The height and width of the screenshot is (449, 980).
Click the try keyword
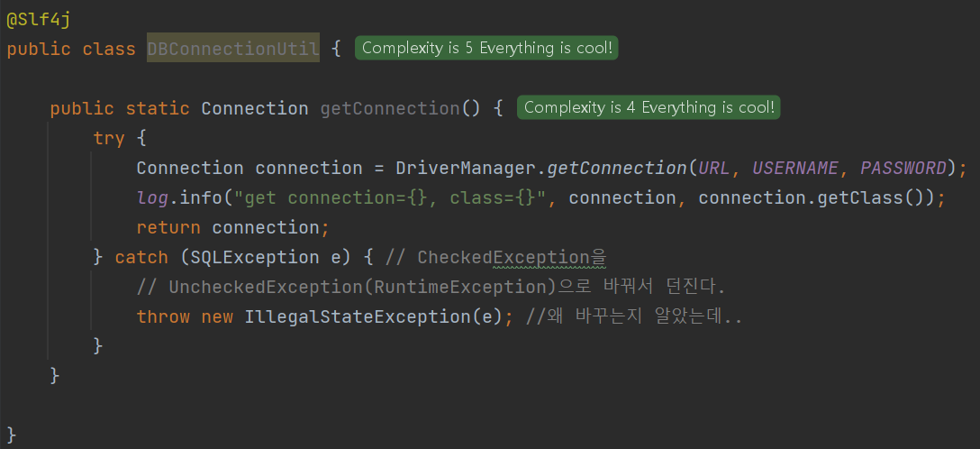(x=109, y=138)
